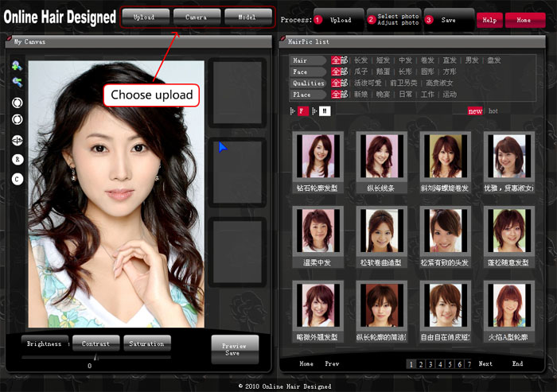This screenshot has height=392, width=557.
Task: Click rotate icon directly above the flip icon
Action: [x=17, y=119]
